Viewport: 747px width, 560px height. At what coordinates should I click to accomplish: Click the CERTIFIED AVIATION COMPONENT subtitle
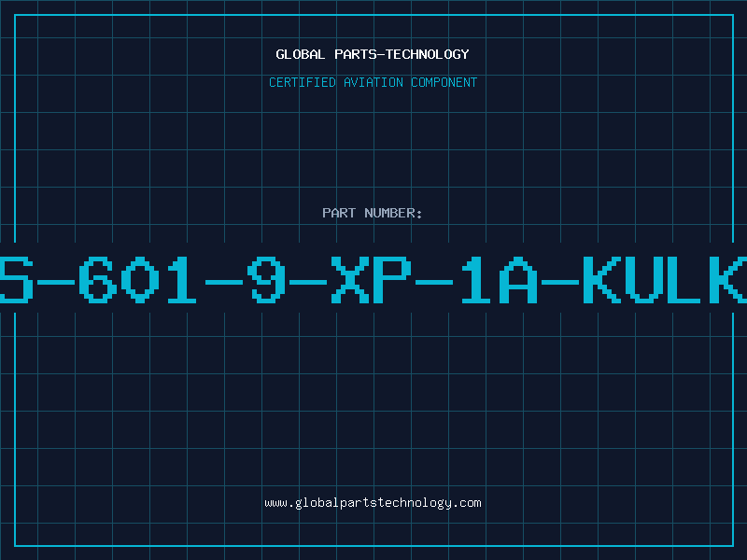click(x=373, y=82)
